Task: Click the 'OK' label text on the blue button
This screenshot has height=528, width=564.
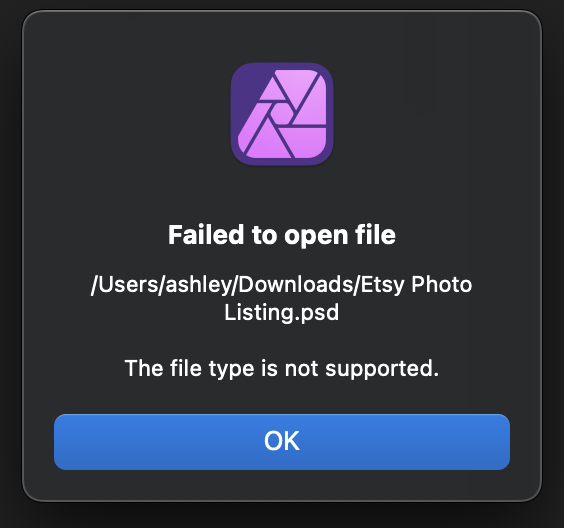Action: [282, 441]
